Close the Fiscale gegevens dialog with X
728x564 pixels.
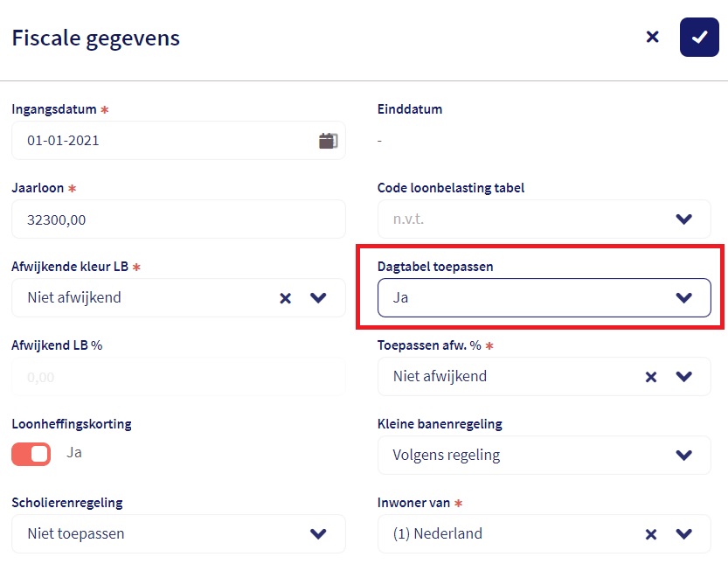click(652, 37)
